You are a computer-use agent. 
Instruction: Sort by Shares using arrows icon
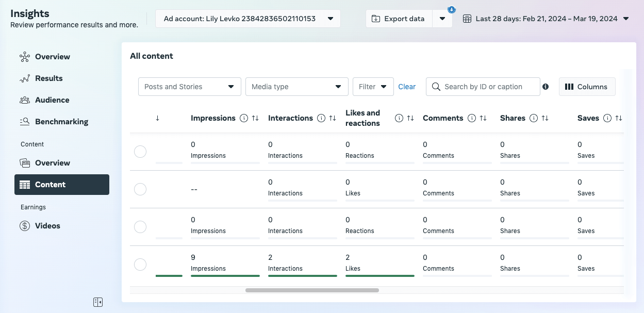[545, 118]
